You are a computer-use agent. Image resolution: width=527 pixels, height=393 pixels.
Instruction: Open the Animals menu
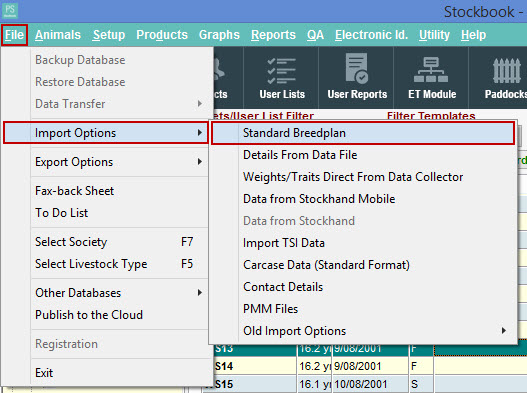click(x=58, y=35)
